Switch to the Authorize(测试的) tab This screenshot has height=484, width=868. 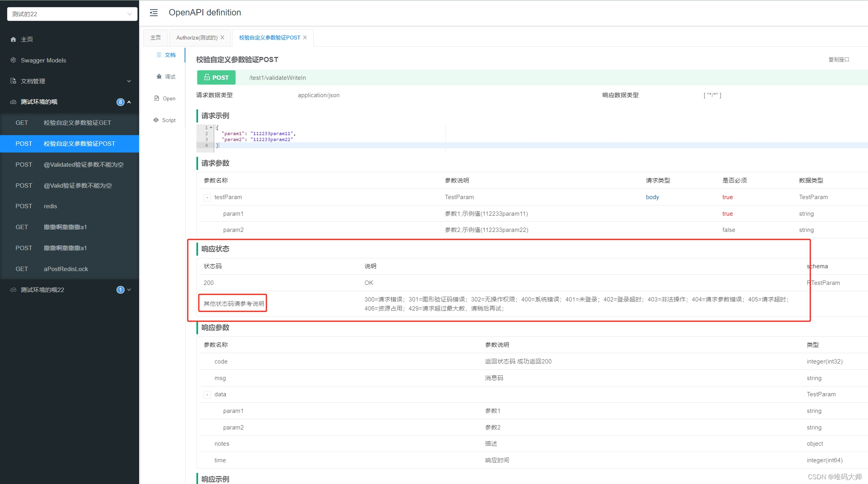coord(196,38)
